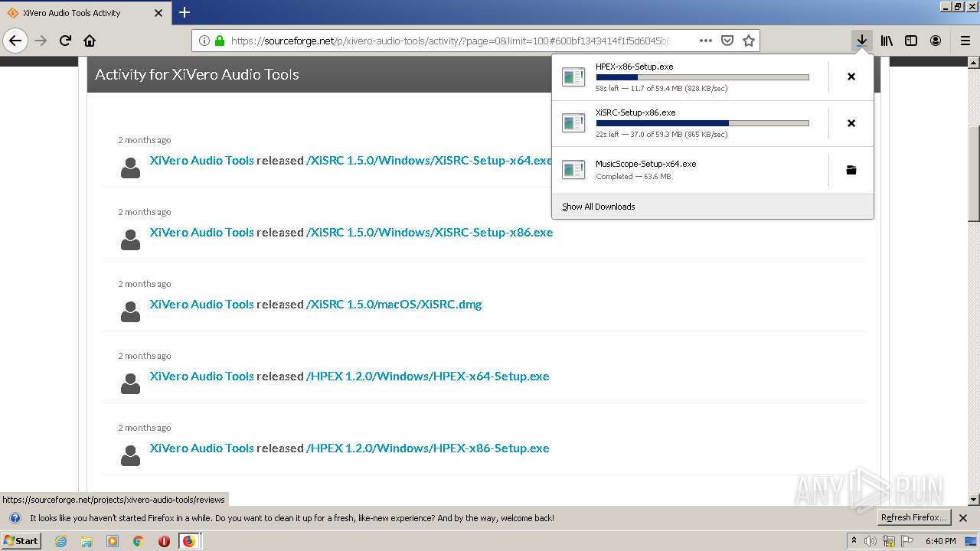
Task: Launch Chrome from taskbar
Action: [138, 541]
